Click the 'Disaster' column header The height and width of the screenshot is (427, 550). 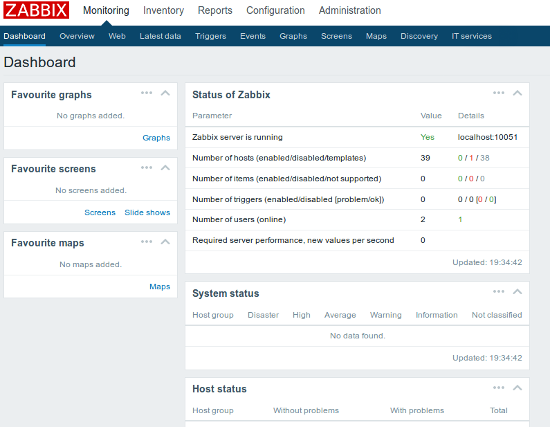click(263, 315)
